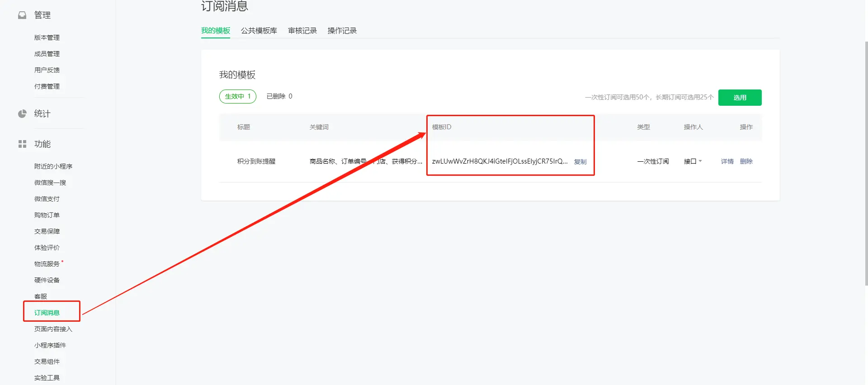
Task: Copy the template ID with 复制 link
Action: 580,162
